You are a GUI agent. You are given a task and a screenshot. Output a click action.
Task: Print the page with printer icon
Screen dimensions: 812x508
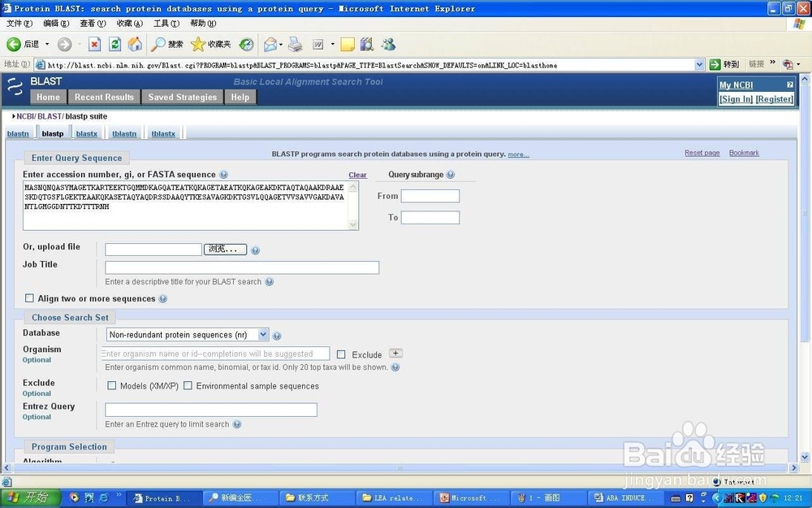(x=296, y=45)
